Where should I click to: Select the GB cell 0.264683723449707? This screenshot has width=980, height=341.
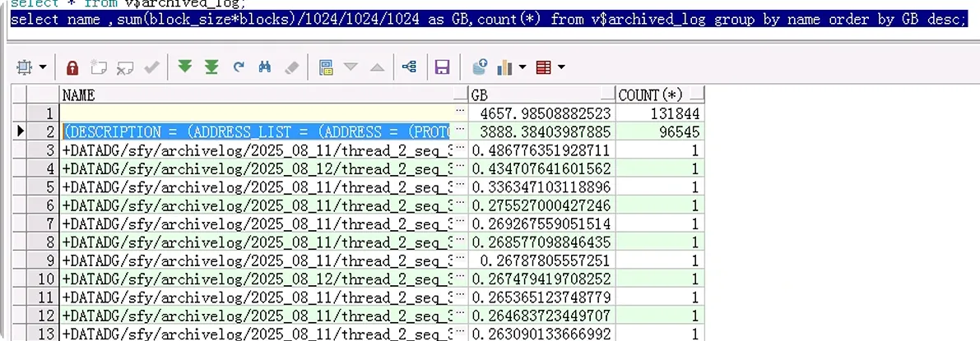point(542,315)
